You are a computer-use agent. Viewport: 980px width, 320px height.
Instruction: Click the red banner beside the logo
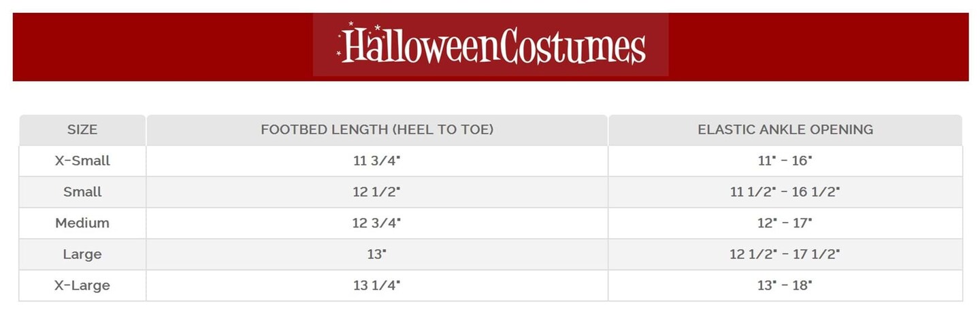(817, 46)
